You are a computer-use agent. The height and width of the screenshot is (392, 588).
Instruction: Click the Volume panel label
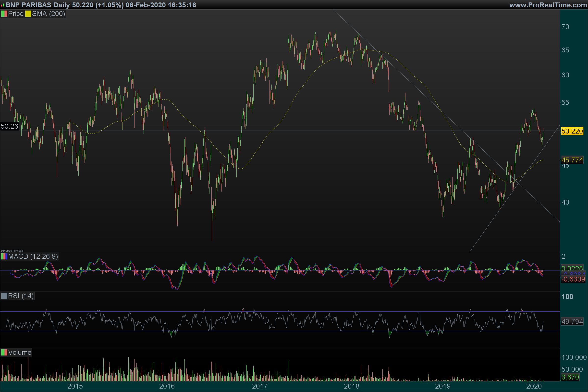(20, 353)
